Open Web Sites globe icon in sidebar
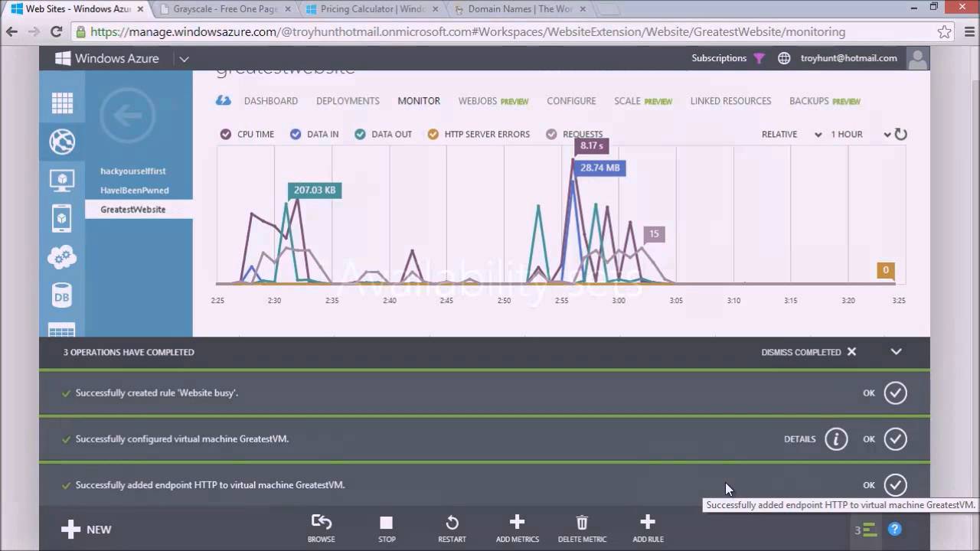 pyautogui.click(x=62, y=142)
